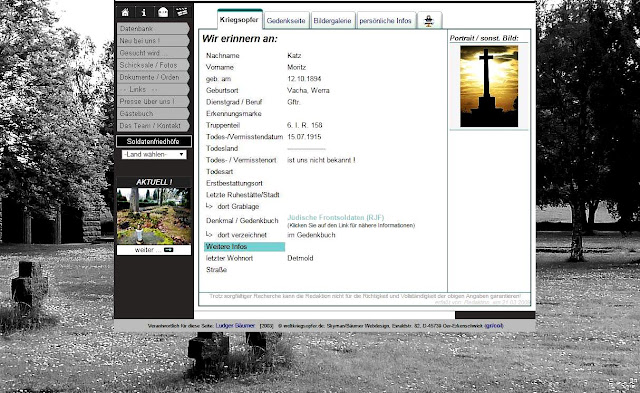640x393 pixels.
Task: Click the film clapperboard icon
Action: pos(182,12)
